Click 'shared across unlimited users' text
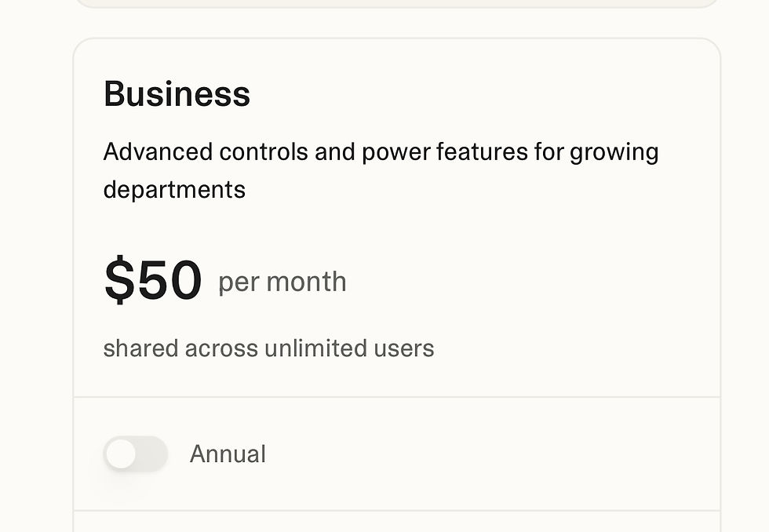This screenshot has height=532, width=769. pyautogui.click(x=268, y=348)
